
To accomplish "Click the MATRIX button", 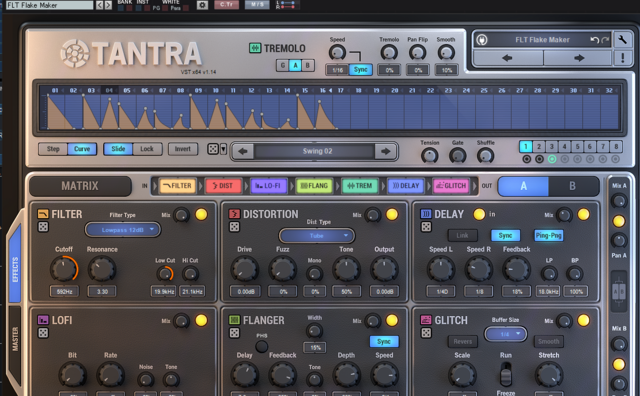I will click(x=80, y=186).
